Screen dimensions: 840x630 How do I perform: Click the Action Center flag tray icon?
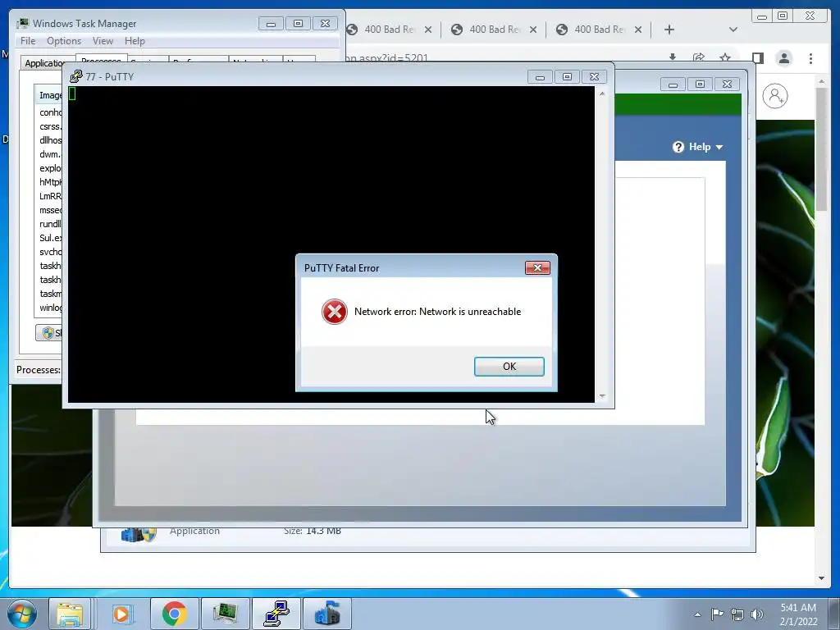point(717,614)
